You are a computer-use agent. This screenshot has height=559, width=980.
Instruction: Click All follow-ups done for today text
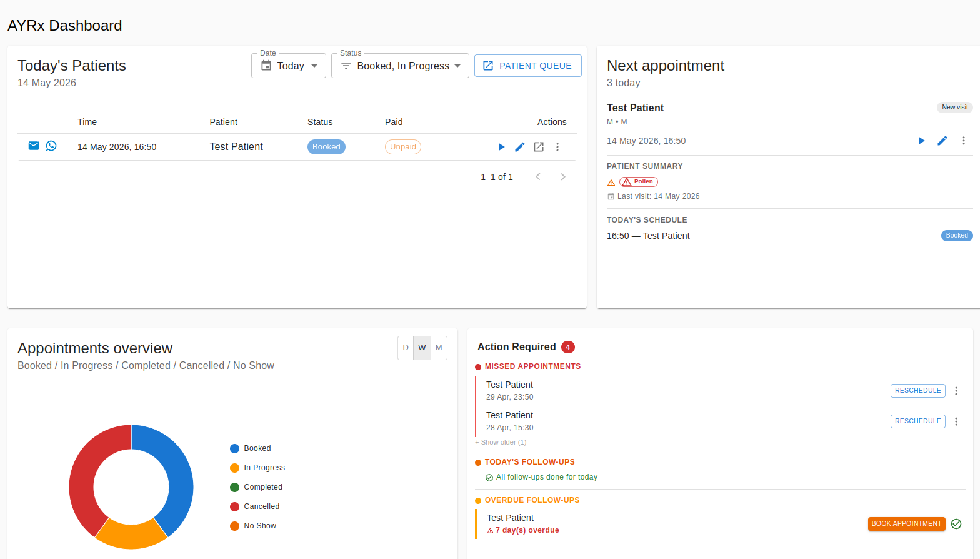click(547, 477)
